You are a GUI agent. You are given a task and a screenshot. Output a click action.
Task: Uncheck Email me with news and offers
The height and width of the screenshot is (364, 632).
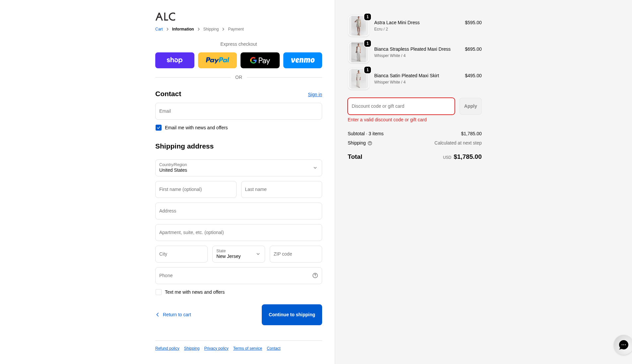(x=159, y=128)
